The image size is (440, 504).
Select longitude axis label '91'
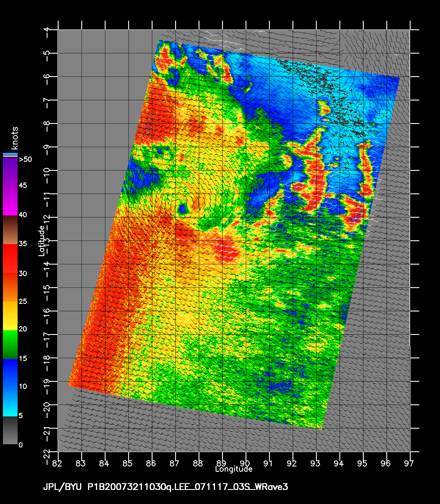(268, 463)
